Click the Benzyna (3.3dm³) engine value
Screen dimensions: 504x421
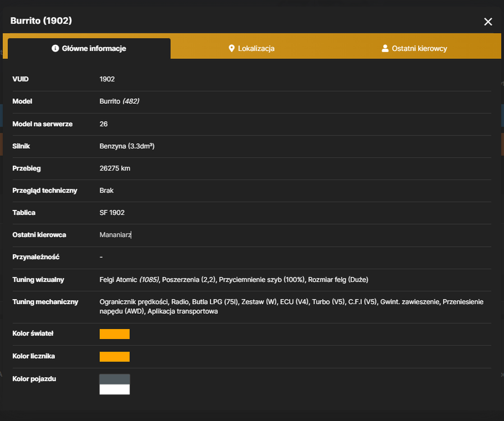(127, 146)
